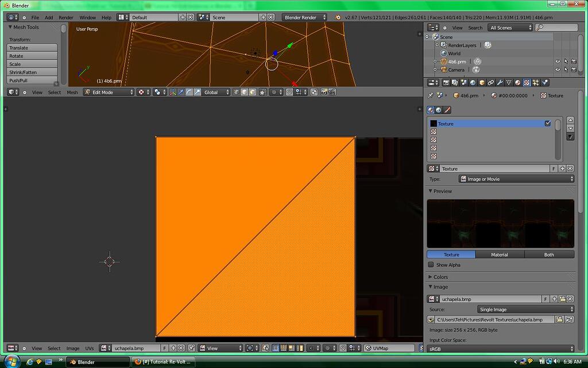Click the Rotate button in Mesh Tools

(x=32, y=56)
